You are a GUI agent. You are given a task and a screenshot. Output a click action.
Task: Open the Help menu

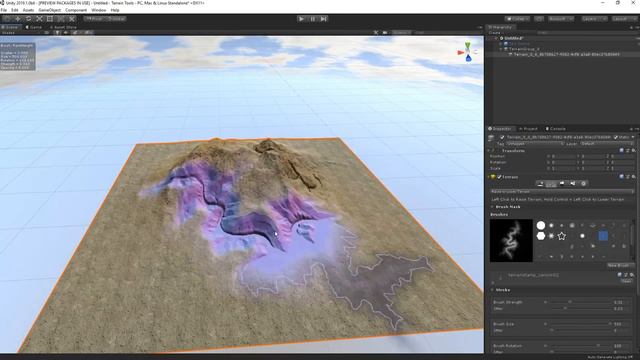115,10
